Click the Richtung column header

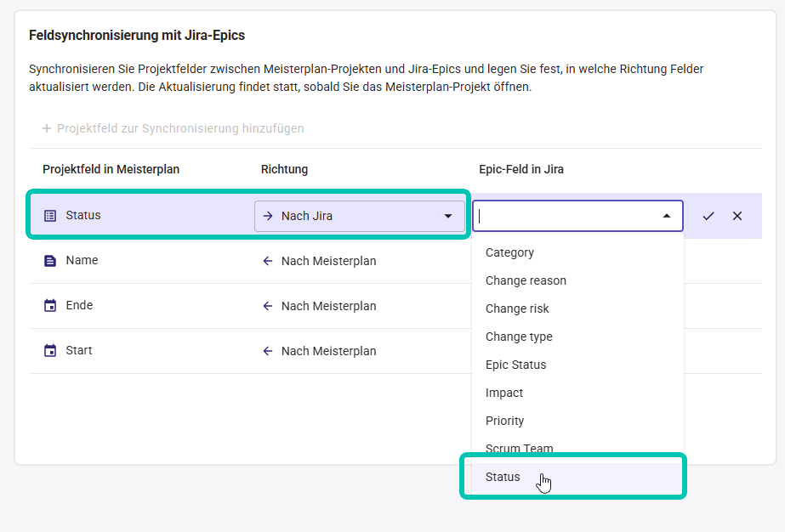[284, 170]
